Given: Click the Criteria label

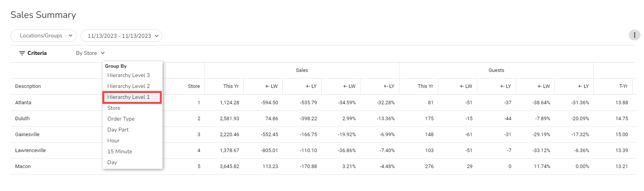Looking at the screenshot, I should pyautogui.click(x=37, y=53).
